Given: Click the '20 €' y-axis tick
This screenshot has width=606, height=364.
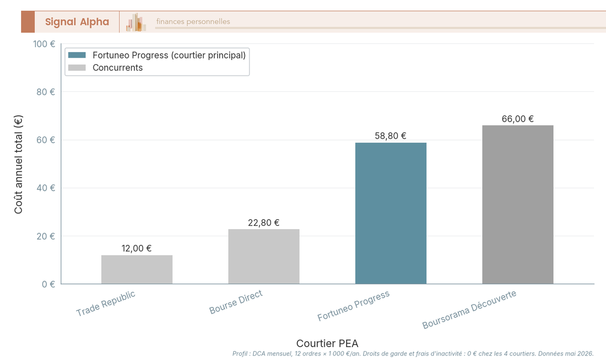Looking at the screenshot, I should click(x=46, y=236).
